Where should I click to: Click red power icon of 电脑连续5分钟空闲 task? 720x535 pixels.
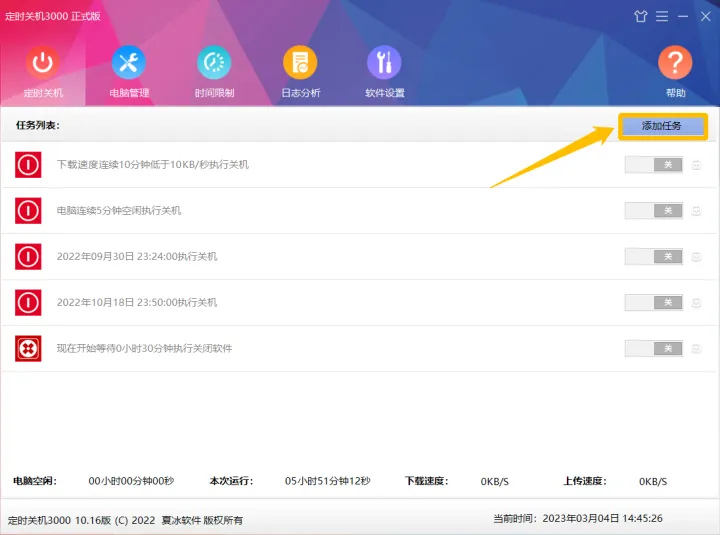point(28,210)
